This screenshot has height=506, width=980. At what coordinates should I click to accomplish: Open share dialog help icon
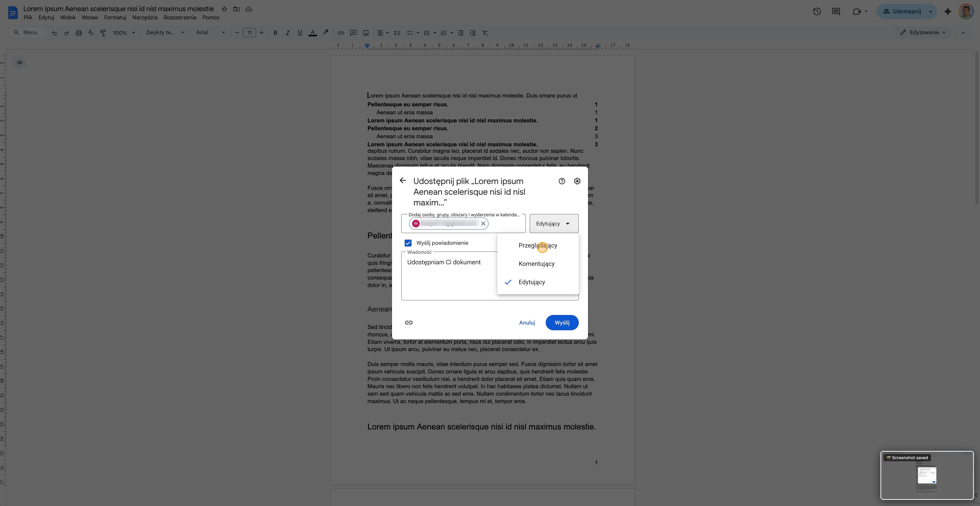click(x=562, y=181)
